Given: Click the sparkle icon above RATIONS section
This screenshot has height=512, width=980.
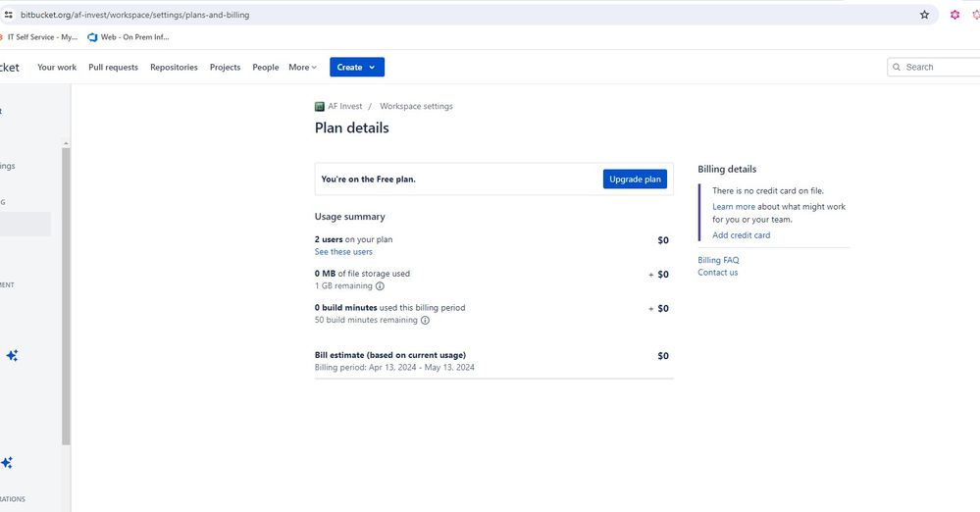Looking at the screenshot, I should pos(7,463).
